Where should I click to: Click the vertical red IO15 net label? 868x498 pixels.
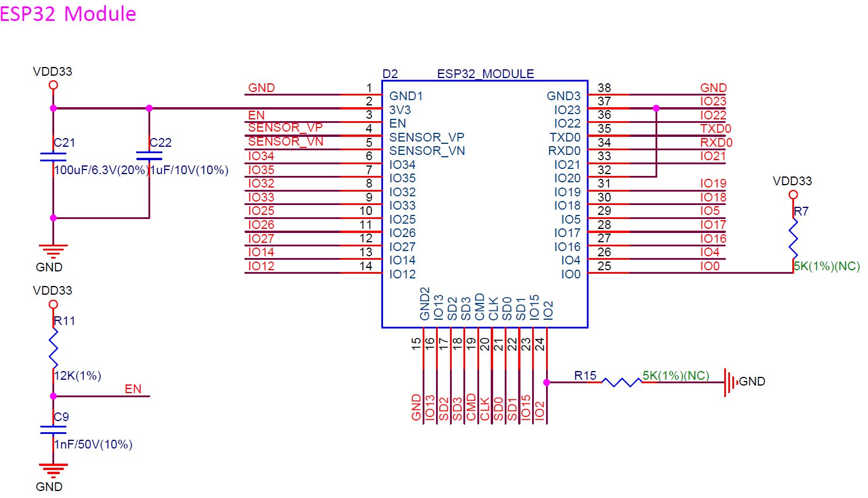(x=526, y=407)
